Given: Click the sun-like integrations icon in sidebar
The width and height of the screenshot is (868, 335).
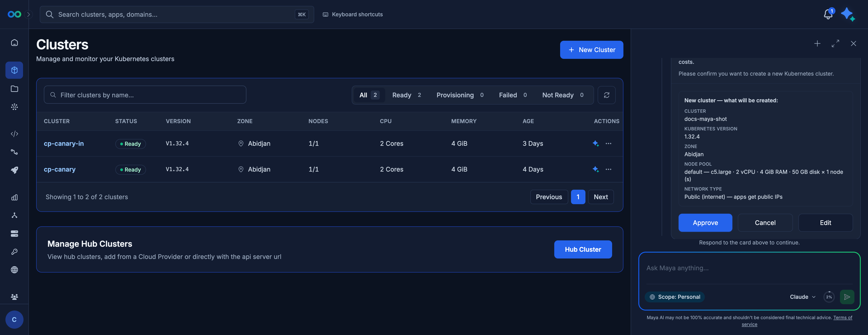Looking at the screenshot, I should [14, 107].
